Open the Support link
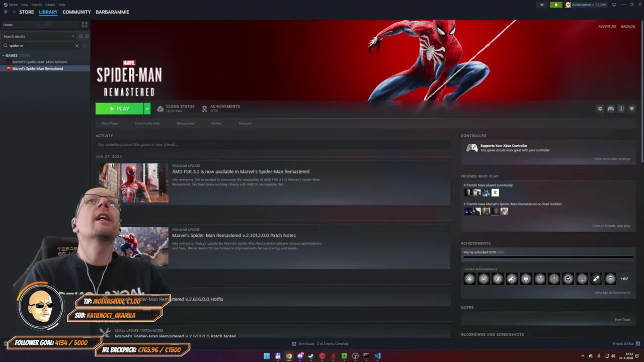The width and height of the screenshot is (644, 362). (x=245, y=123)
